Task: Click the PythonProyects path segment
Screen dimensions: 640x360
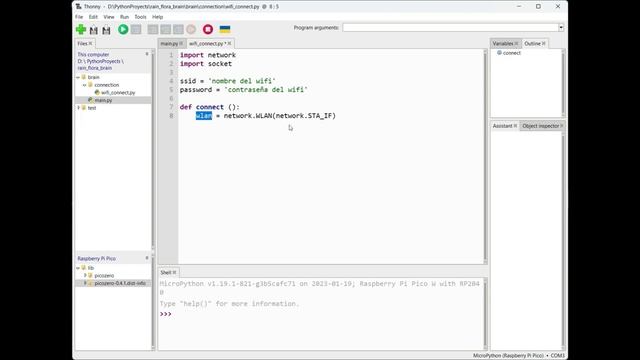Action: (104, 61)
